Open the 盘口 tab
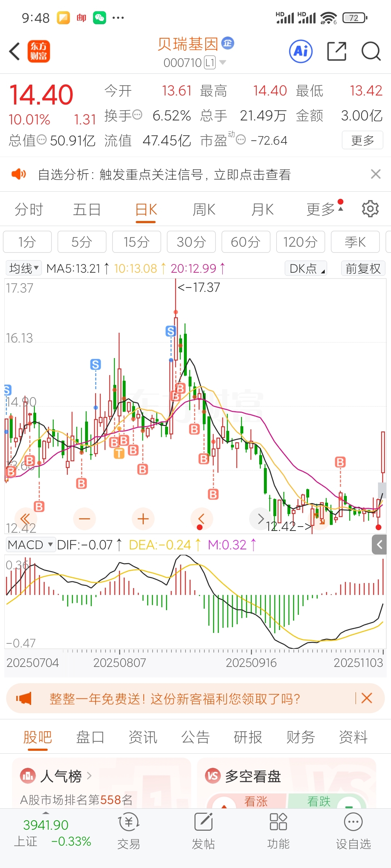391x868 pixels. tap(90, 737)
